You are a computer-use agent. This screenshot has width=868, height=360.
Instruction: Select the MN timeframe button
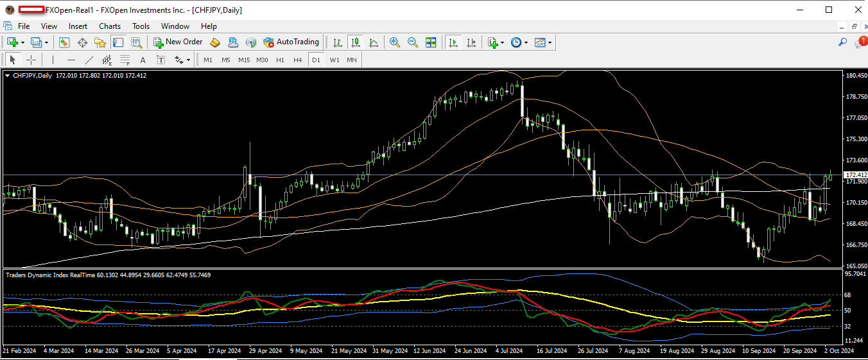[x=352, y=60]
